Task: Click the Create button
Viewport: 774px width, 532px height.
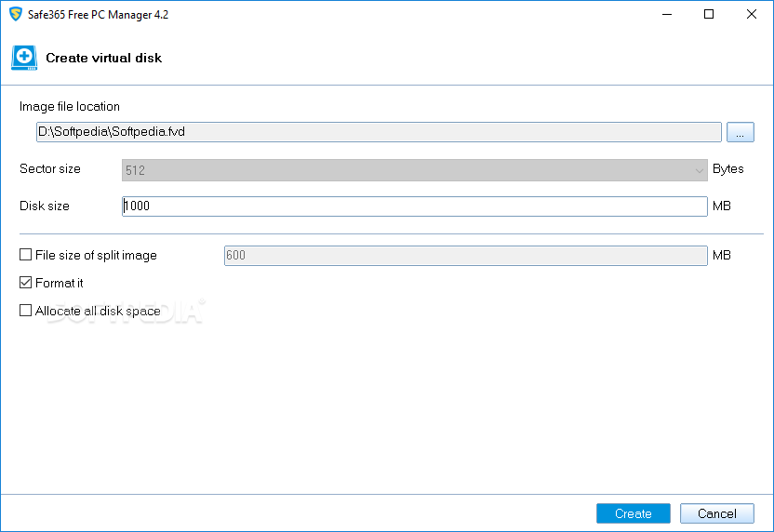Action: [633, 513]
